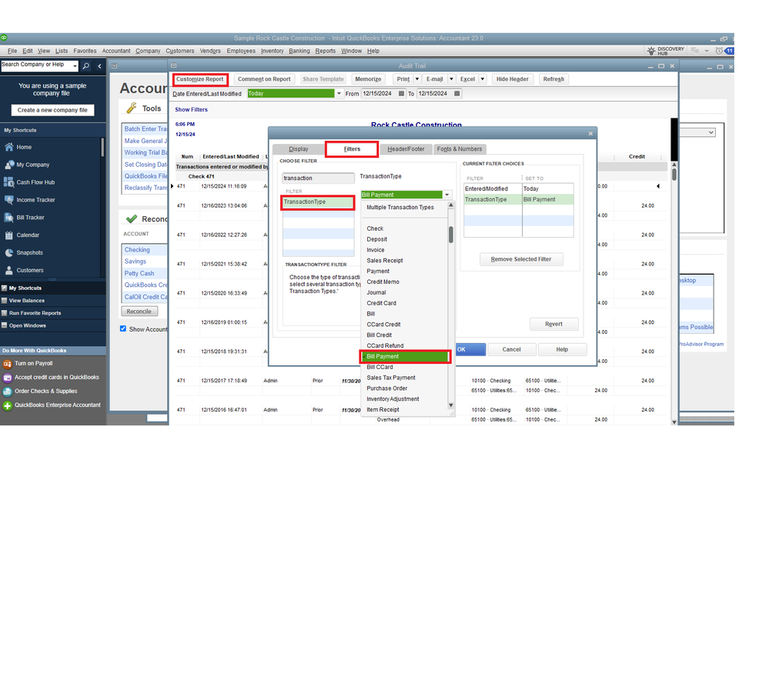Expand the E-mail dropdown arrow
This screenshot has width=769, height=700.
[451, 79]
